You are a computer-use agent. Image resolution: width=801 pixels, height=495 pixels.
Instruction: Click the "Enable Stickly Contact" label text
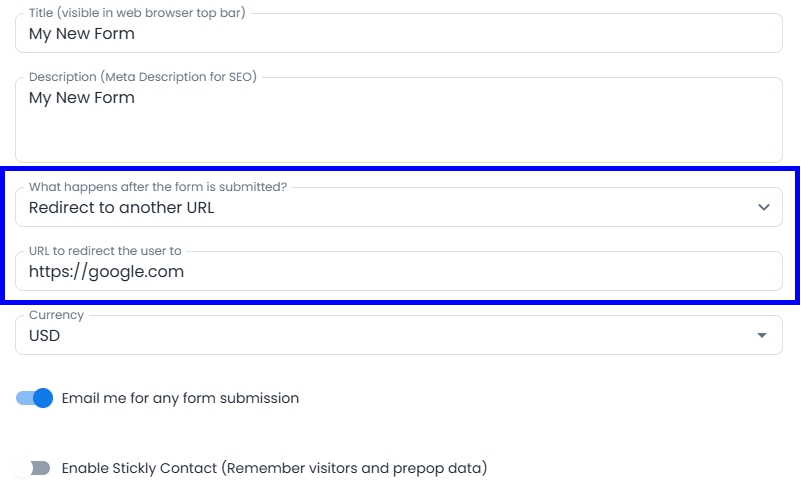(x=274, y=468)
